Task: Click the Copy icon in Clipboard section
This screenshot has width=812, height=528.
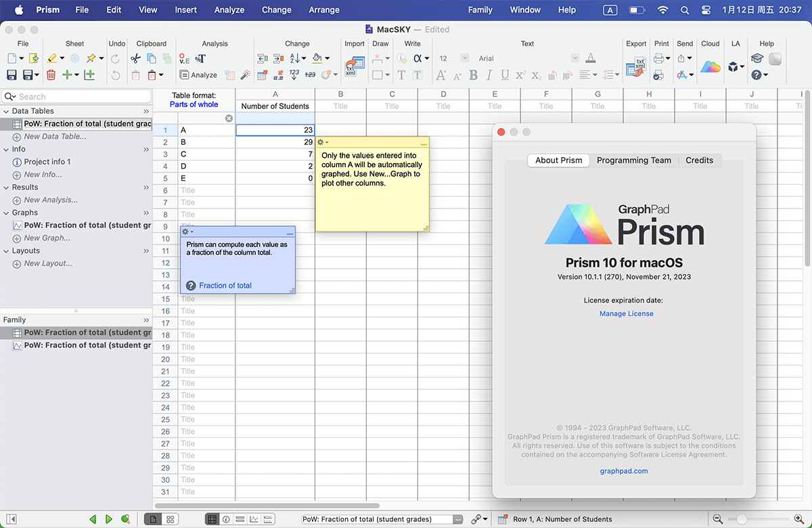Action: [x=151, y=59]
